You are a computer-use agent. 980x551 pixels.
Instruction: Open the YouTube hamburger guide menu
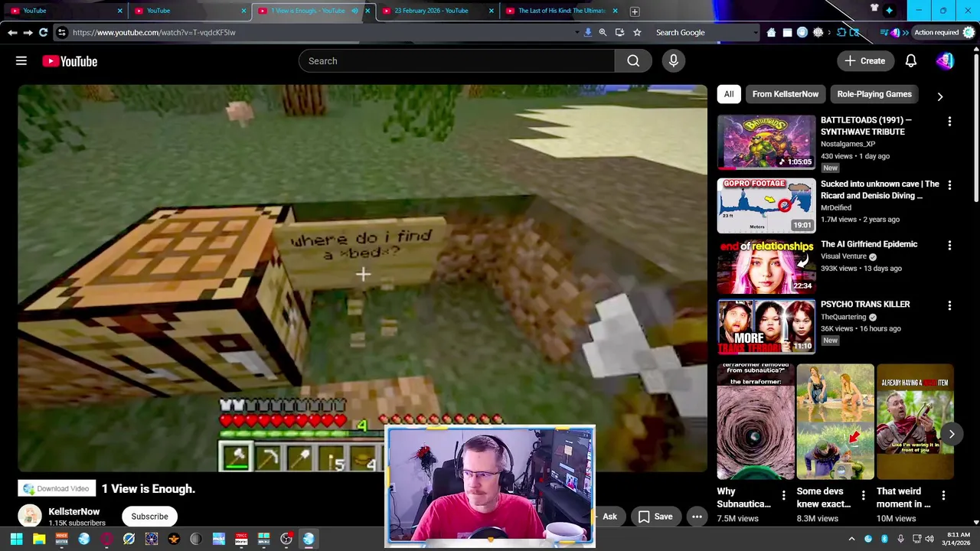pyautogui.click(x=21, y=61)
